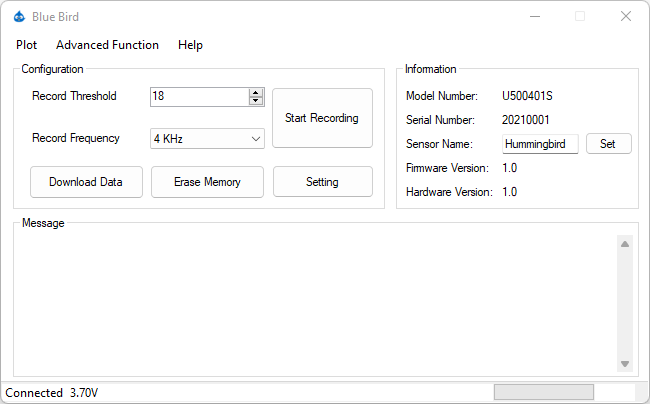Click the Blue Bird app icon in title bar
The image size is (650, 404).
19,17
